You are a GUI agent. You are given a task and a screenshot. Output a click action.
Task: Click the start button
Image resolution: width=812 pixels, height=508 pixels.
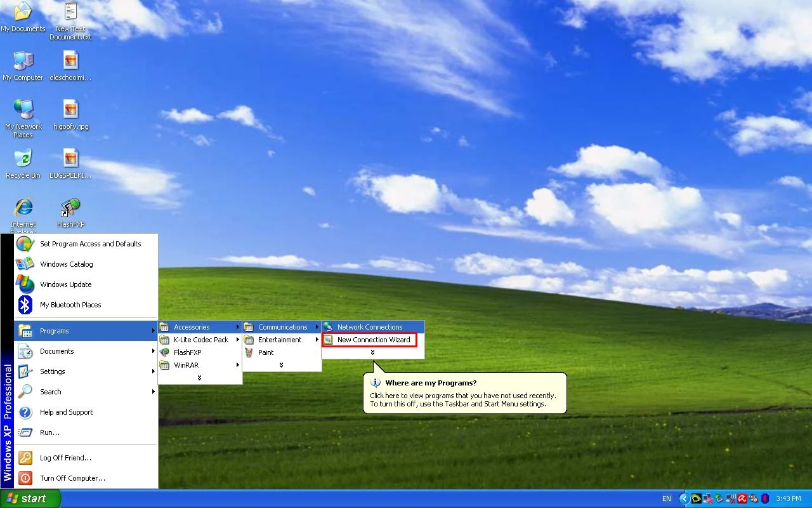(29, 498)
